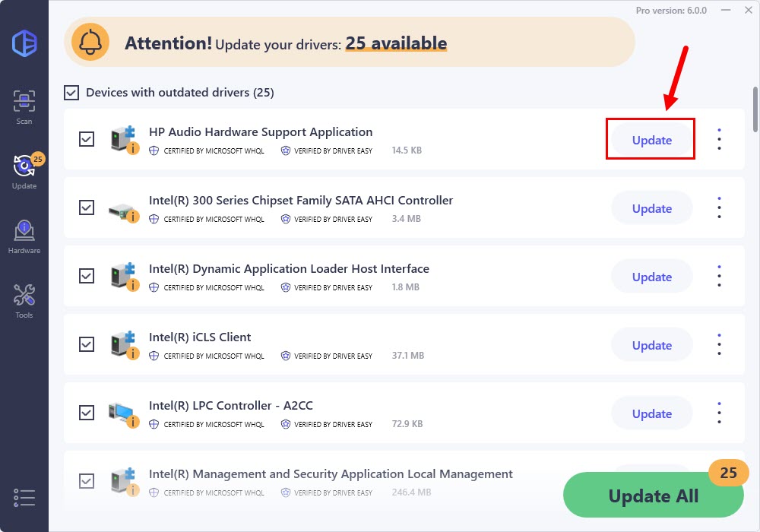The image size is (760, 532).
Task: Click the Management and Security device icon
Action: click(x=124, y=481)
